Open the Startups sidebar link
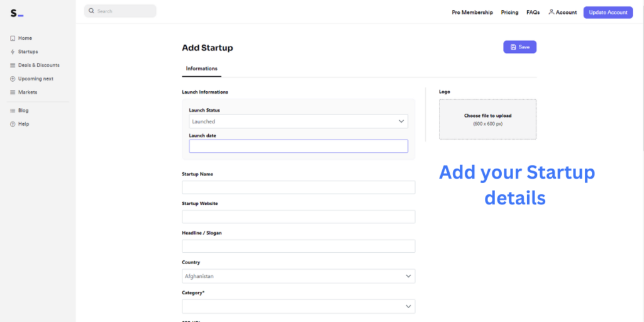The image size is (644, 322). click(28, 52)
